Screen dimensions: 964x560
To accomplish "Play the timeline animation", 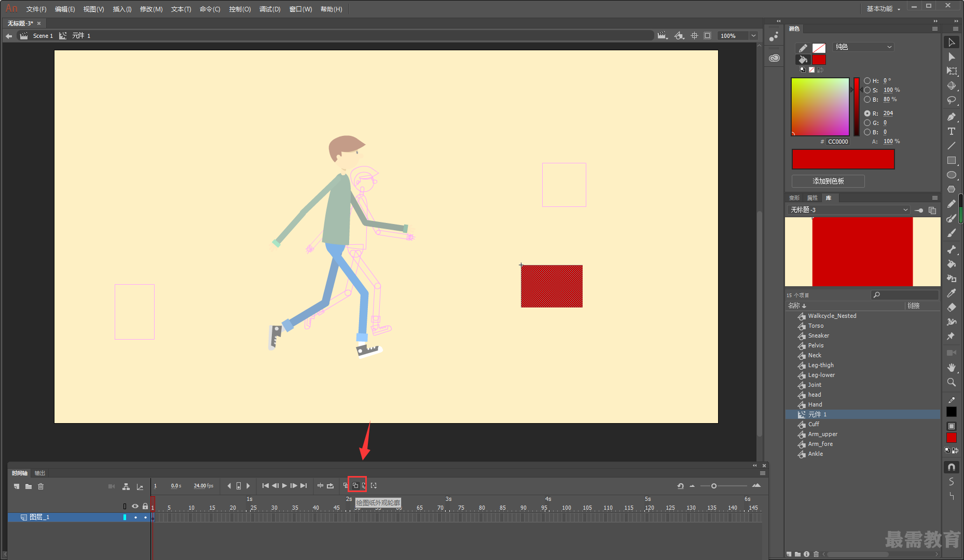I will click(284, 486).
